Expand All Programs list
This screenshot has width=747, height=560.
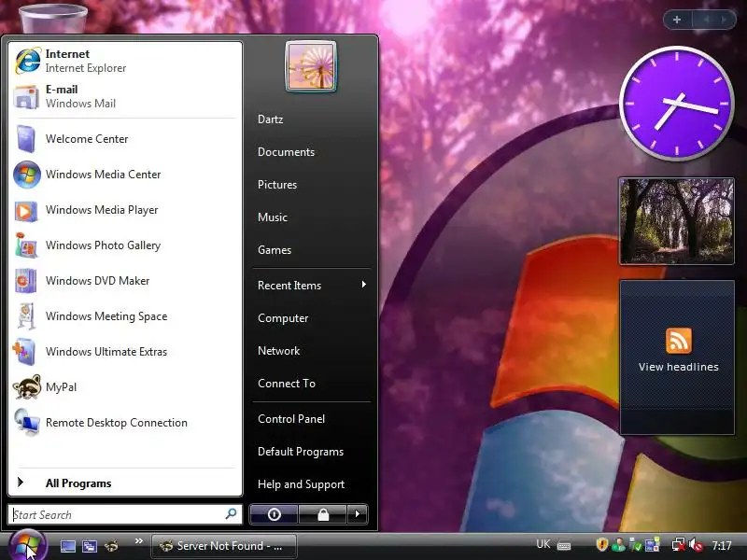[x=125, y=483]
